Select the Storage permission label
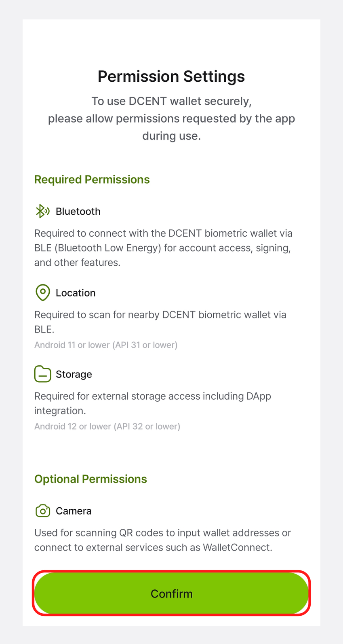This screenshot has width=343, height=644. pyautogui.click(x=74, y=374)
